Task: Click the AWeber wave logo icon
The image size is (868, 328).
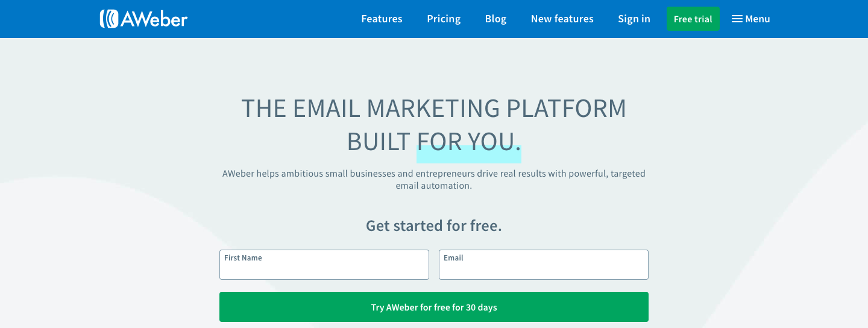Action: tap(109, 19)
